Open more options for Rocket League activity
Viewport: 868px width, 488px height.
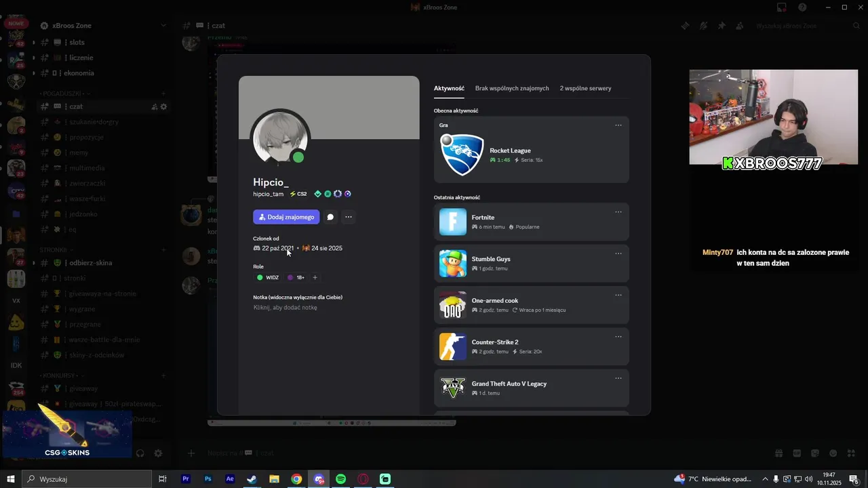(x=618, y=125)
